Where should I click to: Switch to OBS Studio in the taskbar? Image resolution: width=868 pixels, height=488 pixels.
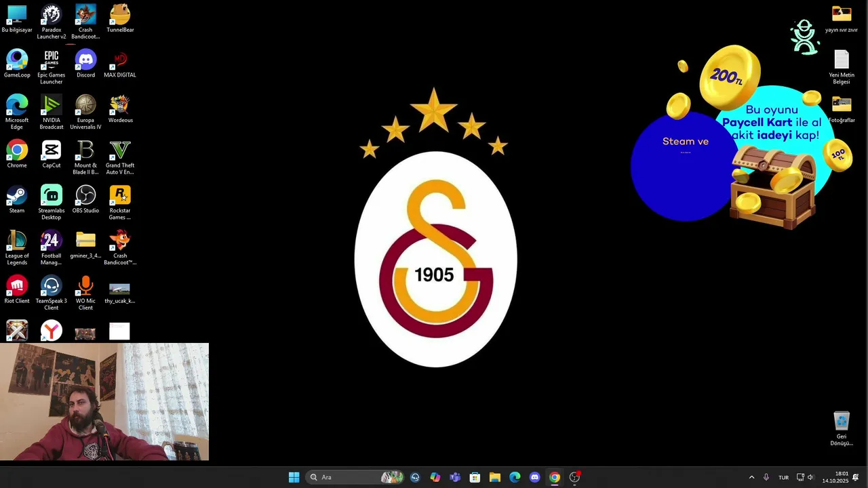click(574, 477)
